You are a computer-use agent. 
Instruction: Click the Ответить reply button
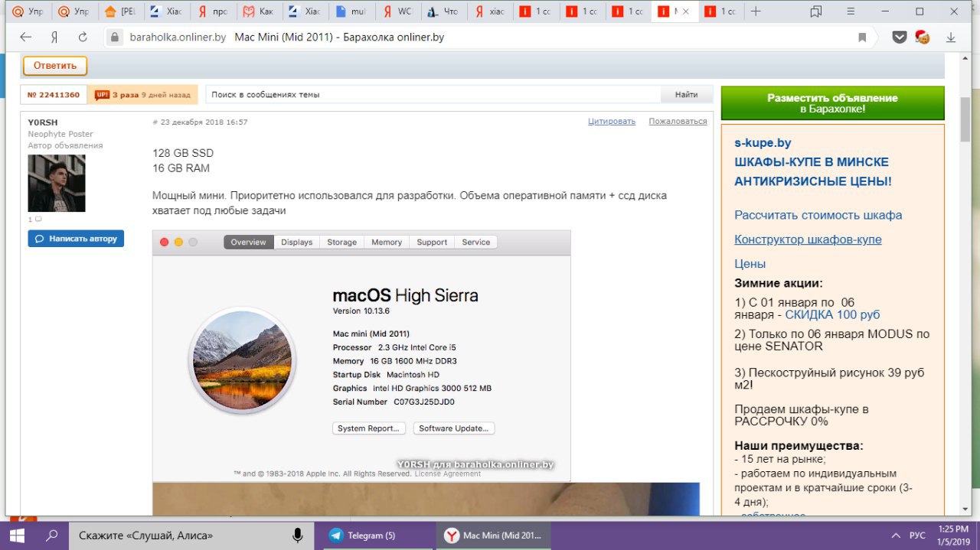55,66
